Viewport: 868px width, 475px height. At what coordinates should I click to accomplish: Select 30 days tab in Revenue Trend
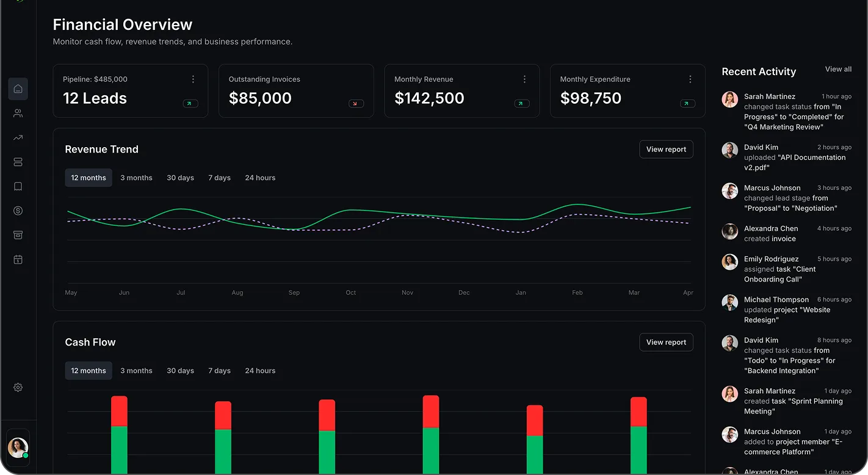(180, 178)
